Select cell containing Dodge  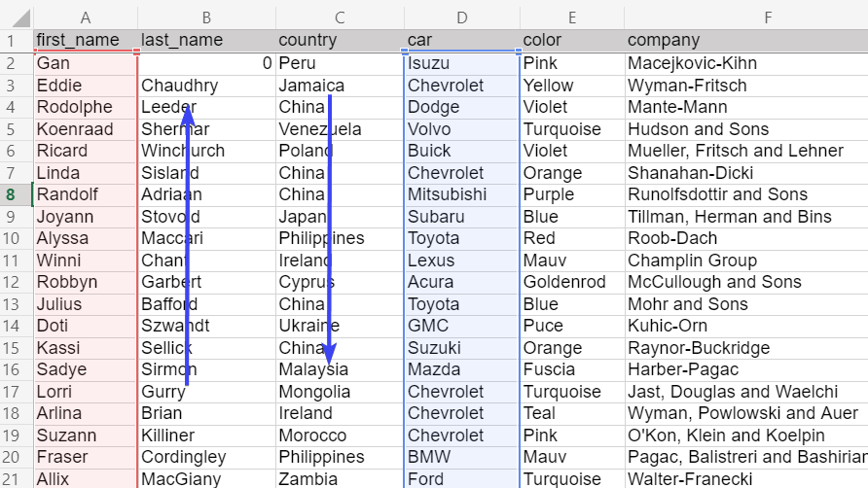tap(462, 107)
